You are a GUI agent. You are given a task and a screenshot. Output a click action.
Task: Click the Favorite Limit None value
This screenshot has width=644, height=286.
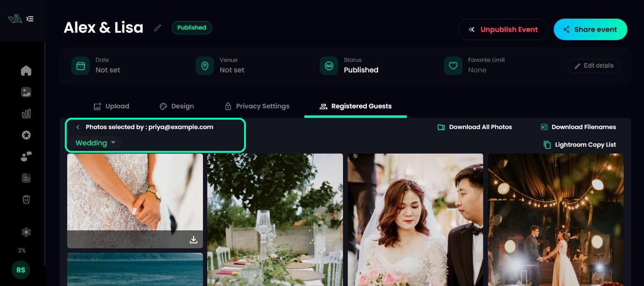(477, 70)
